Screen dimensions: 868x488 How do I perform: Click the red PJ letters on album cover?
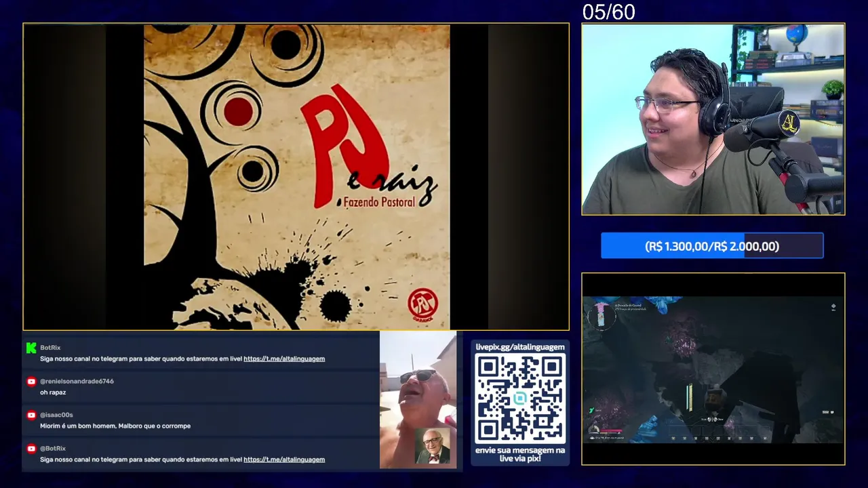point(346,146)
